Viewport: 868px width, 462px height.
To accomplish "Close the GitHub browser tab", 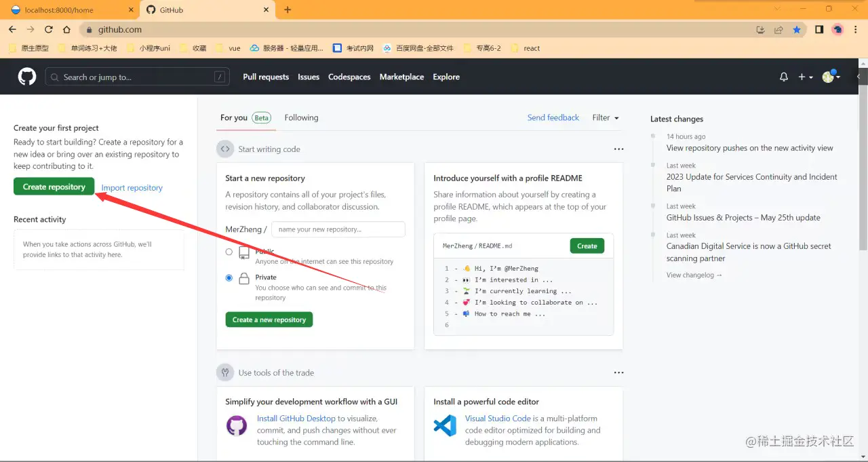I will click(265, 10).
